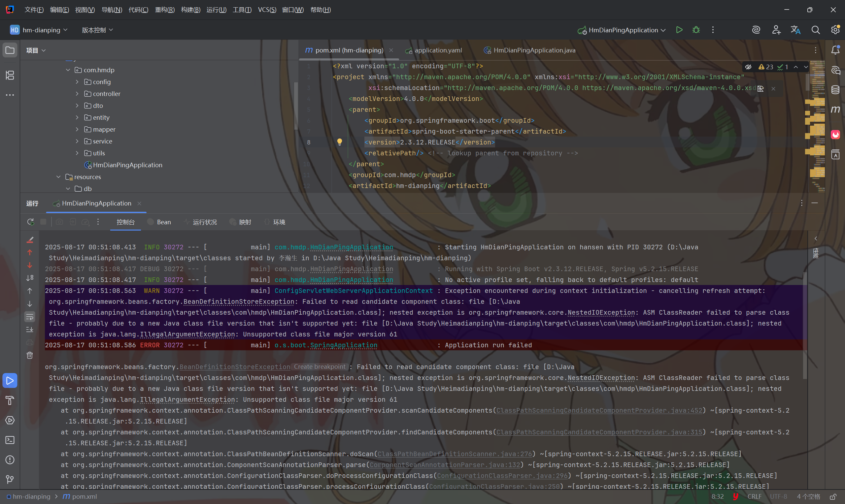This screenshot has width=845, height=504.
Task: Toggle the inspection highlighting eye icon
Action: click(748, 67)
